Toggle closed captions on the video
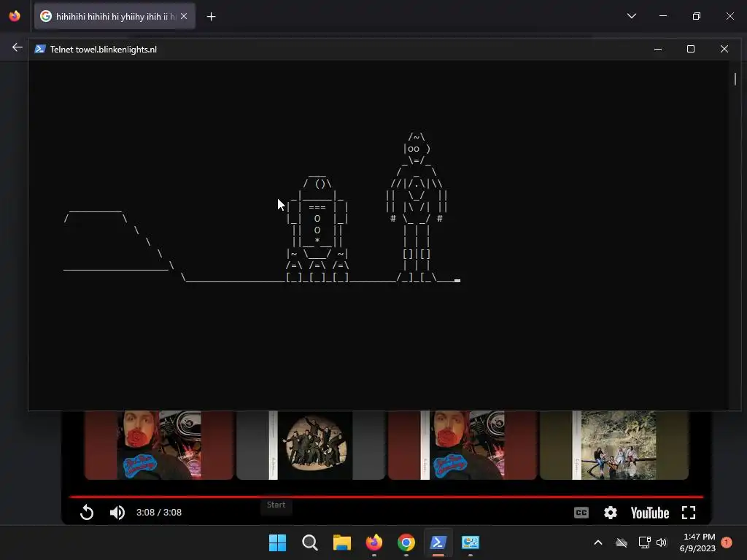 581,513
